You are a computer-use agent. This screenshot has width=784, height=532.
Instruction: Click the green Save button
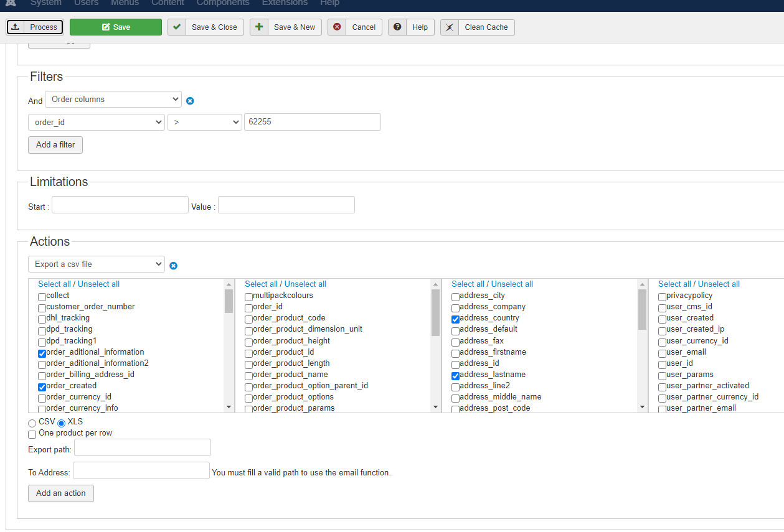116,27
